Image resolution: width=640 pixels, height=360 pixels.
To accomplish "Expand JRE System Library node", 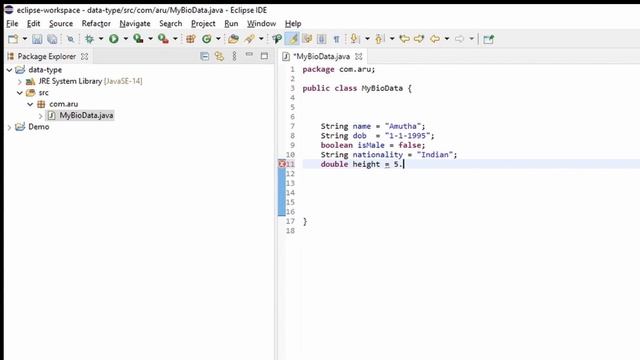I will click(x=19, y=82).
